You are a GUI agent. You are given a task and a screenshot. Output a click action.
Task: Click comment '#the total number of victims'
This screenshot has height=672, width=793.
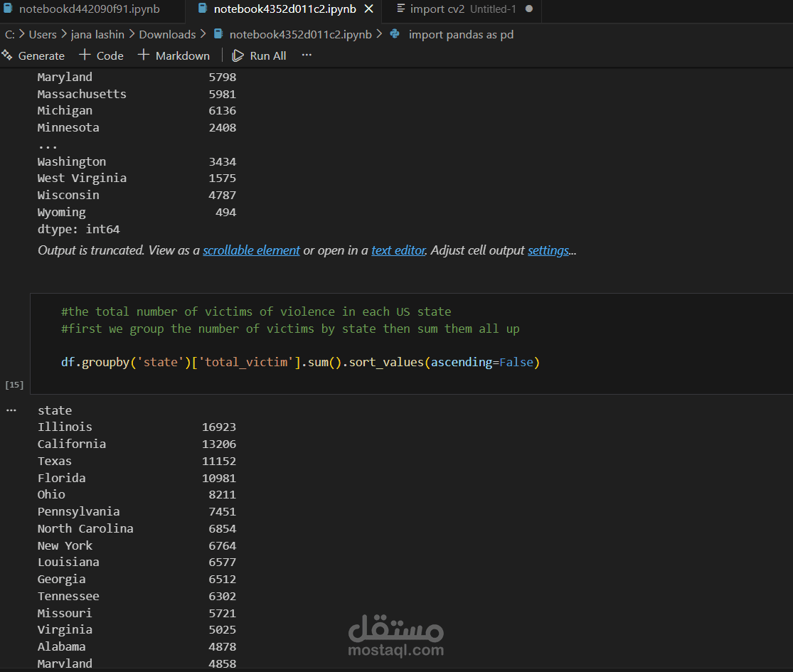[x=256, y=311]
